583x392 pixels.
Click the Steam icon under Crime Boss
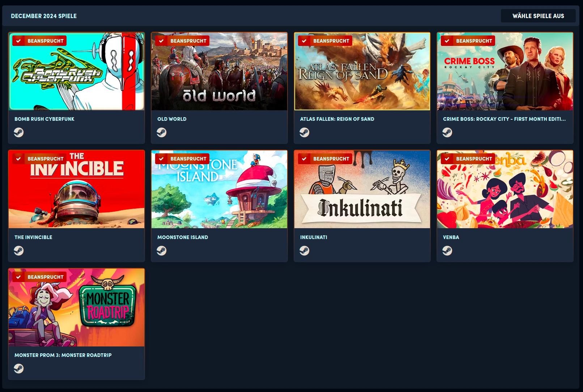tap(447, 133)
